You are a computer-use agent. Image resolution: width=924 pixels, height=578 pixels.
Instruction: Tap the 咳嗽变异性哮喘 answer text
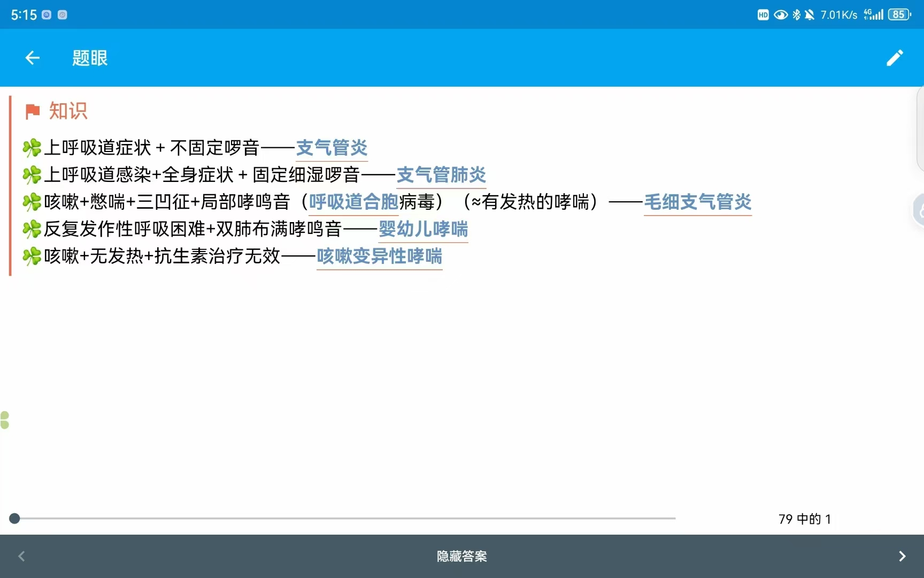tap(379, 256)
